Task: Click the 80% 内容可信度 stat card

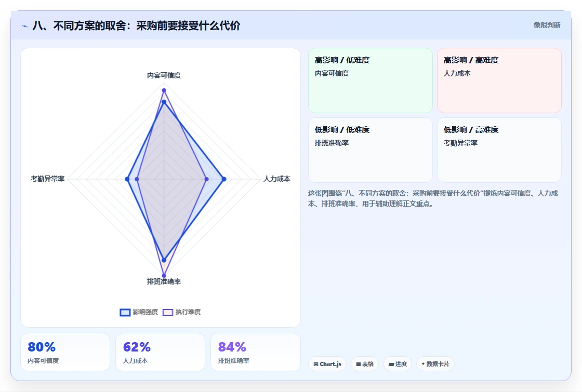Action: click(65, 352)
